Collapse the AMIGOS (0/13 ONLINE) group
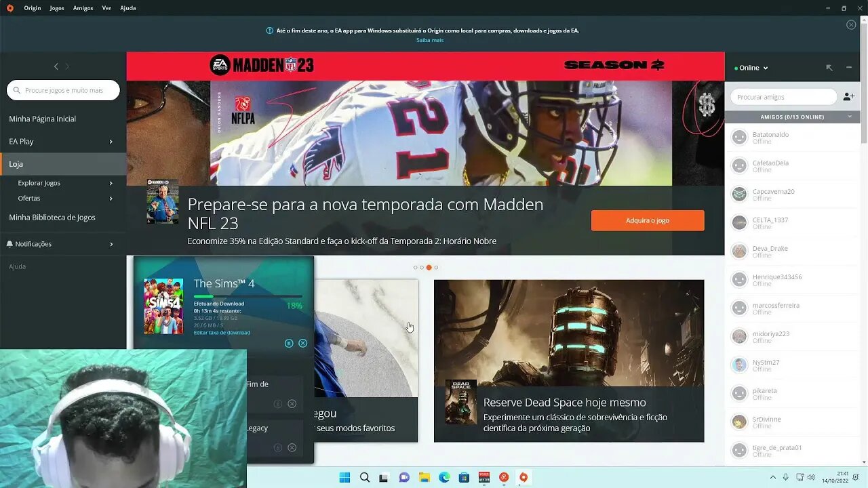 point(793,117)
